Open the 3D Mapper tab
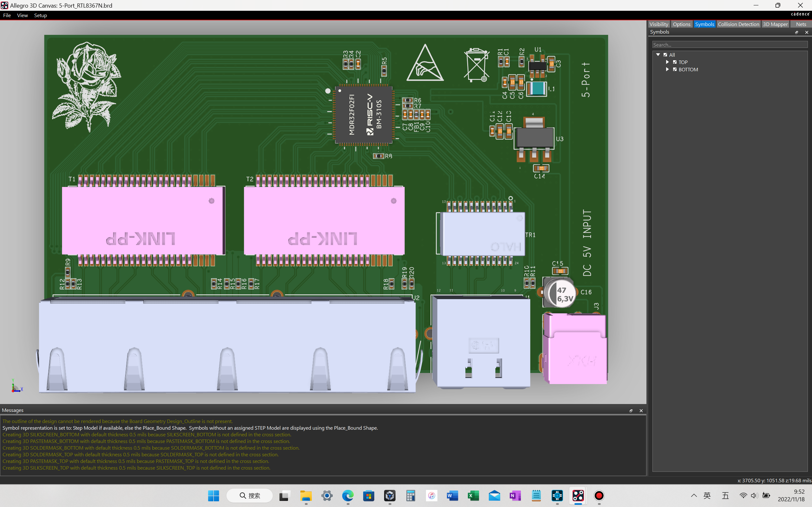 click(x=775, y=24)
